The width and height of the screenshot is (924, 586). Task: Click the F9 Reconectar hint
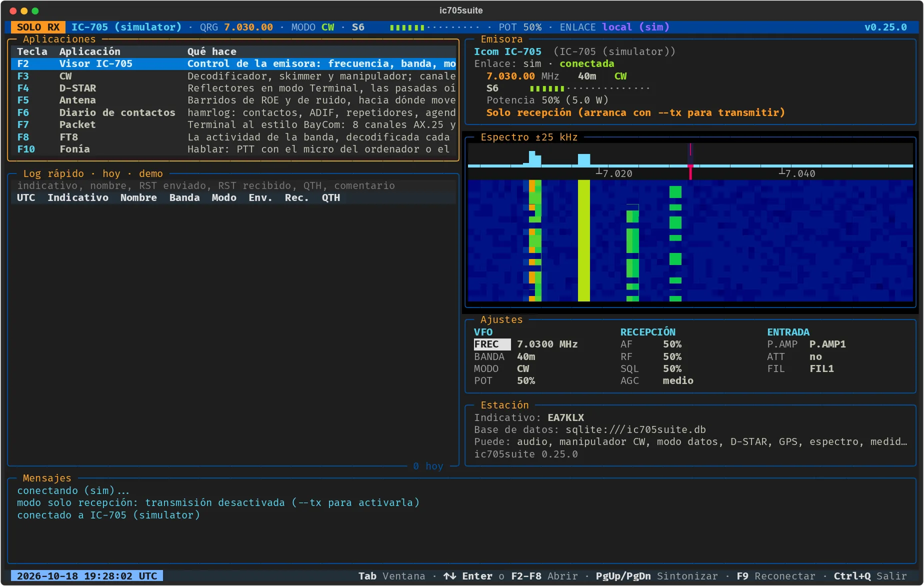click(x=775, y=576)
